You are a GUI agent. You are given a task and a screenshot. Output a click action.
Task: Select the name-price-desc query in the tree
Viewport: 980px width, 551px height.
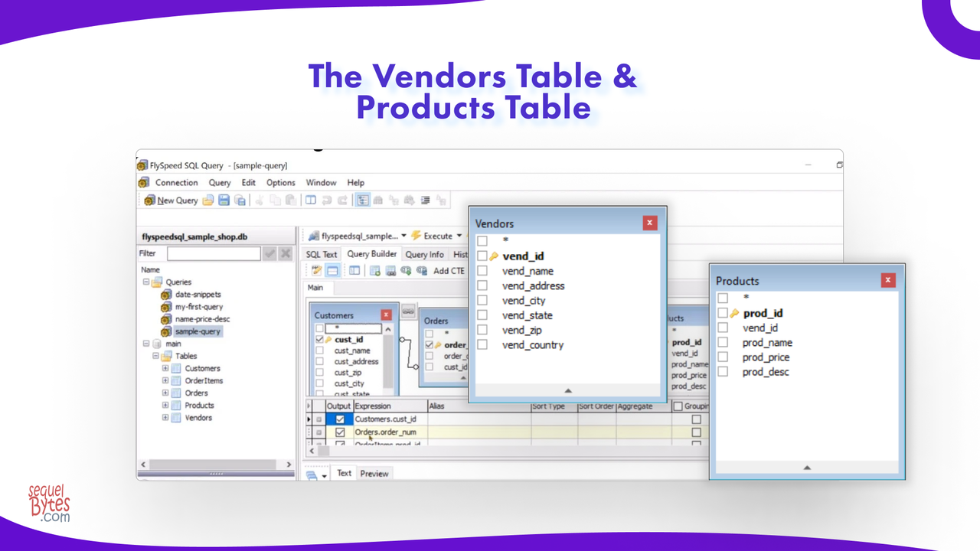[202, 319]
